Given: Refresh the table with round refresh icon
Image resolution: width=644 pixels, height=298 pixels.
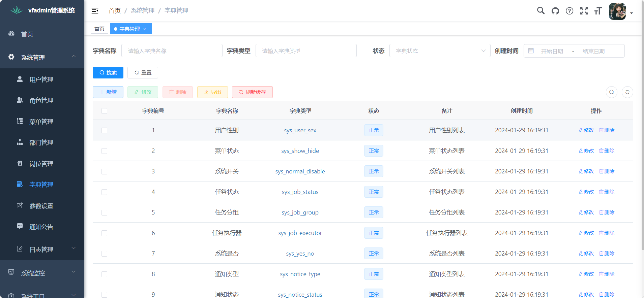Looking at the screenshot, I should tap(627, 92).
